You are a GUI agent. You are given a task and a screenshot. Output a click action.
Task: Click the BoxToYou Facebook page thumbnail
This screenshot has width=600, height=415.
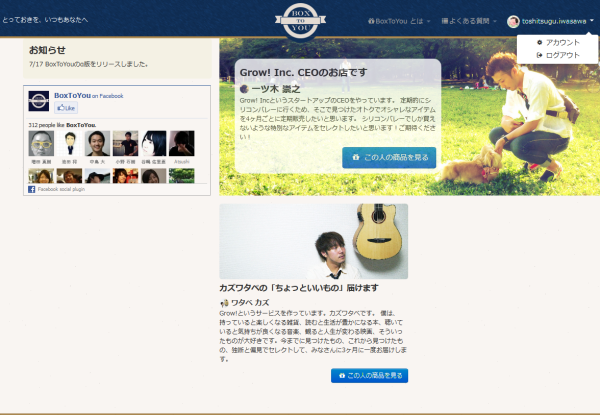click(39, 101)
